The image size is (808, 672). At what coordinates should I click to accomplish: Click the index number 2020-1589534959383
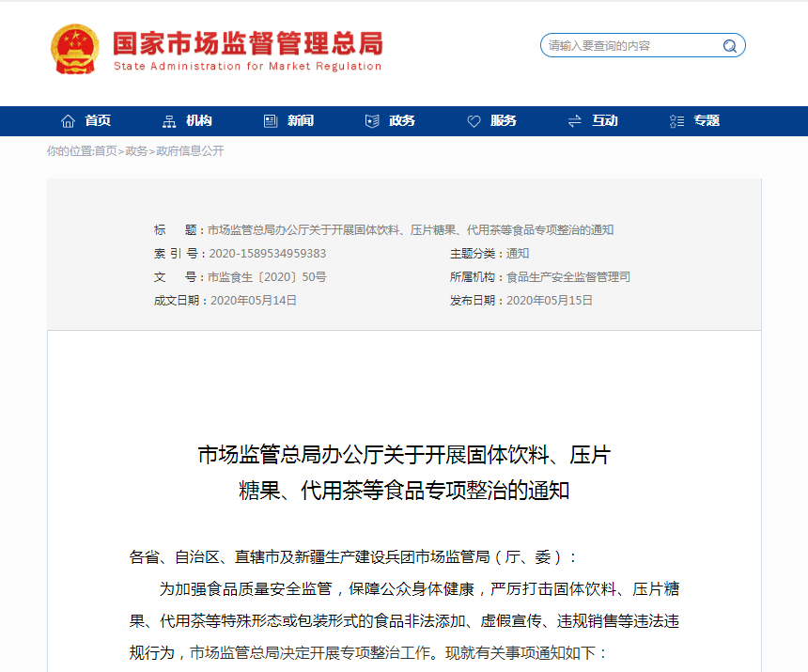(267, 254)
